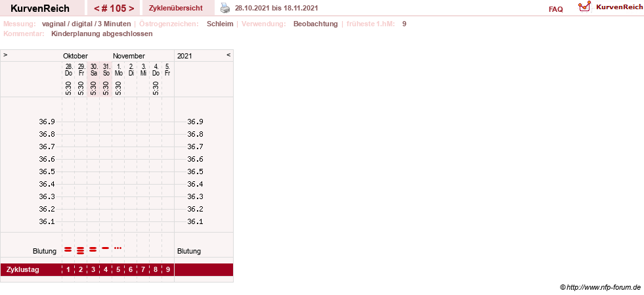Click the date 2. Di header

click(x=131, y=70)
